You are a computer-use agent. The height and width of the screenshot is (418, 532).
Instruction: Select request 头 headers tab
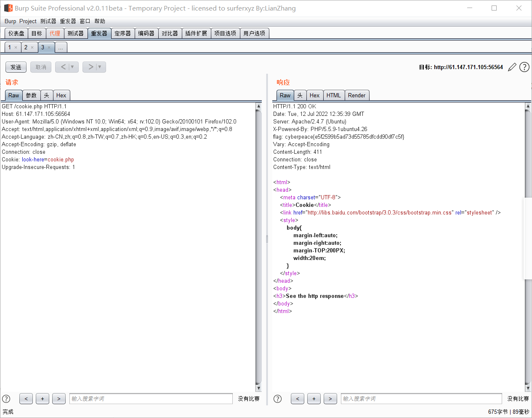click(47, 95)
